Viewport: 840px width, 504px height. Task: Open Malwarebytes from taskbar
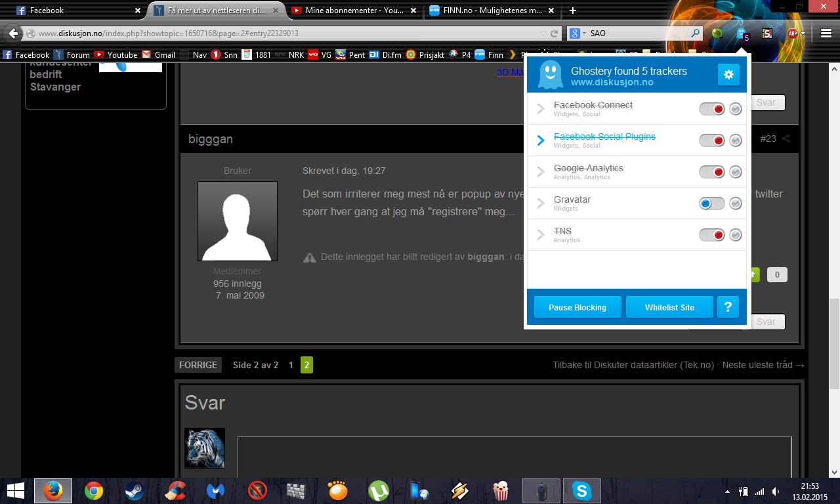coord(216,491)
